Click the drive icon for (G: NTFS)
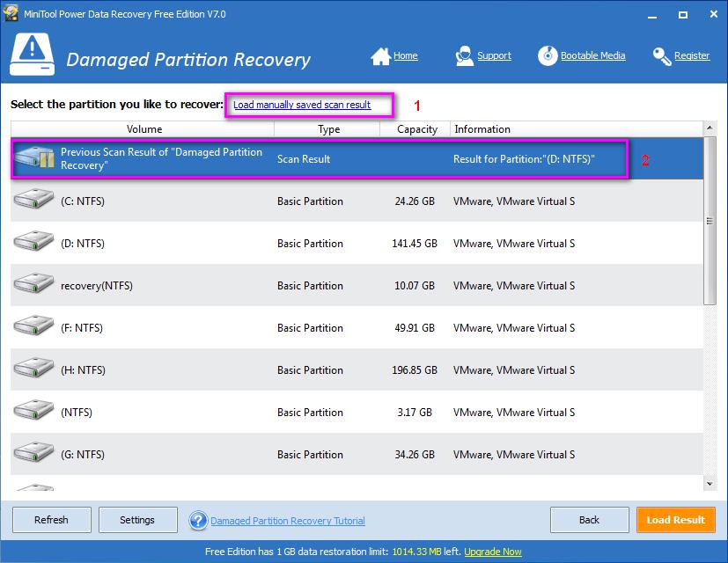 [33, 453]
